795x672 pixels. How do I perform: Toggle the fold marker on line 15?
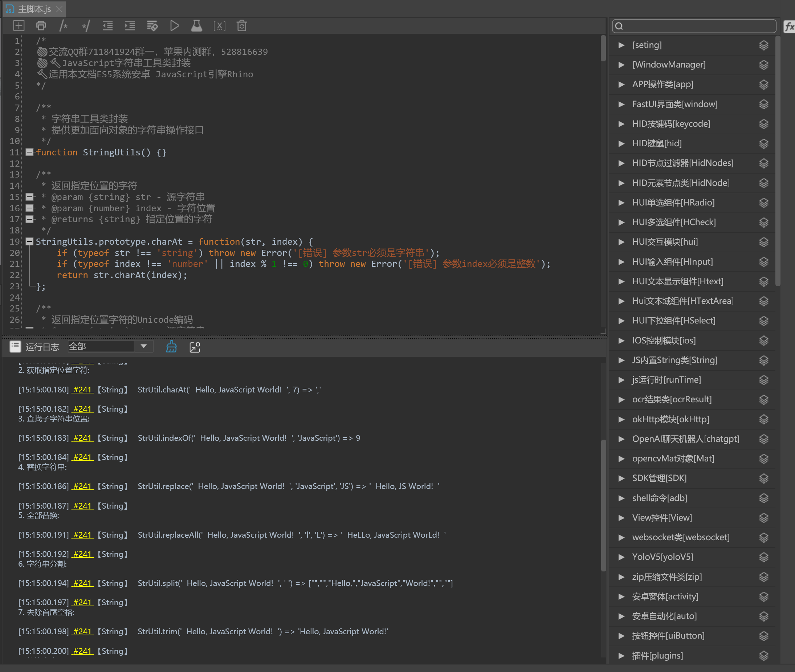[29, 197]
